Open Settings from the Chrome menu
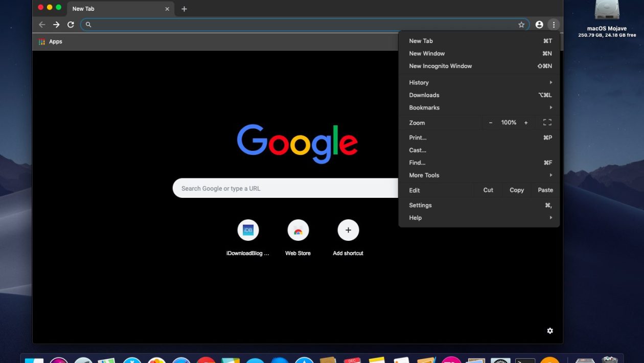 pos(479,205)
